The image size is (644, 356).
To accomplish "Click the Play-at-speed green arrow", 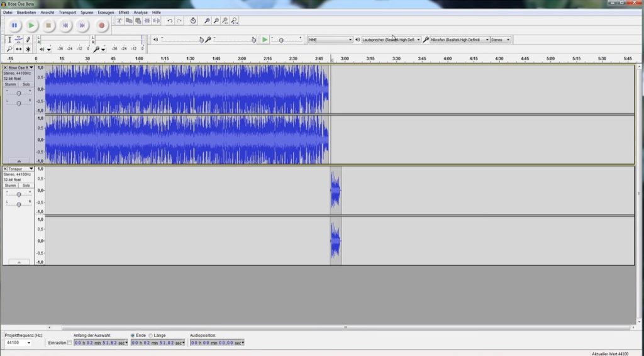I will pyautogui.click(x=265, y=40).
